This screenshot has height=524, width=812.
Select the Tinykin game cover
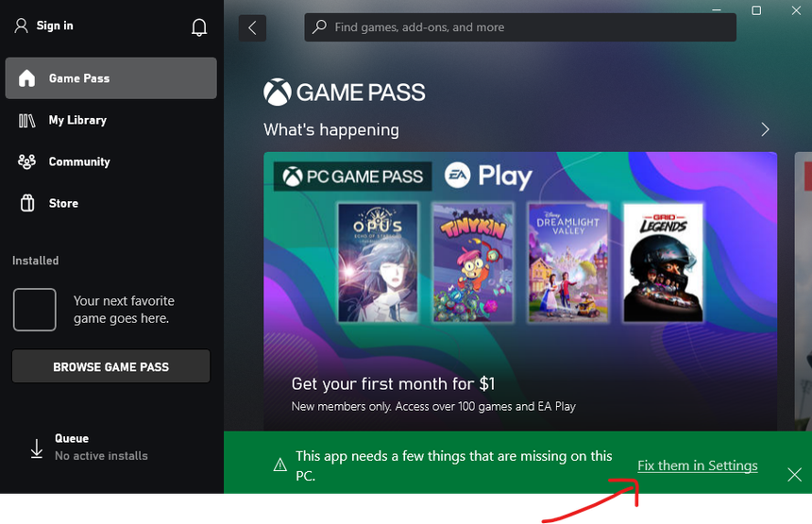click(x=473, y=262)
